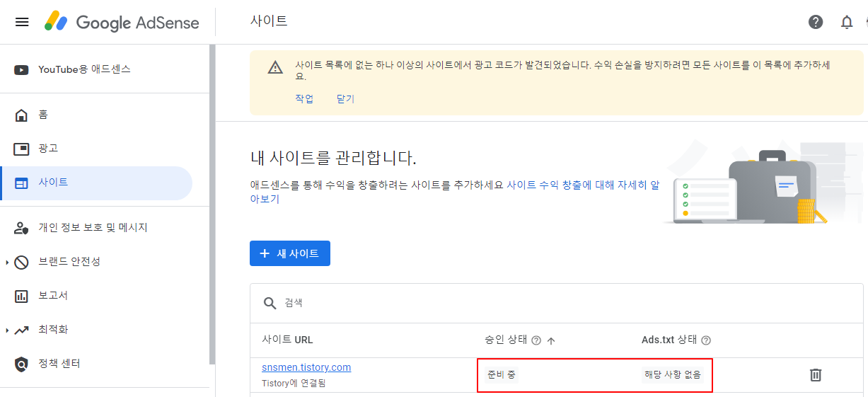
Task: Open 보고서 in sidebar
Action: pos(53,296)
